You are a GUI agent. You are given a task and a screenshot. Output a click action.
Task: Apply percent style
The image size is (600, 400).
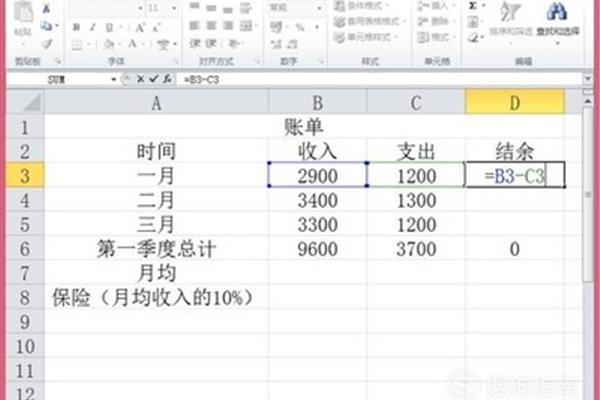[300, 28]
